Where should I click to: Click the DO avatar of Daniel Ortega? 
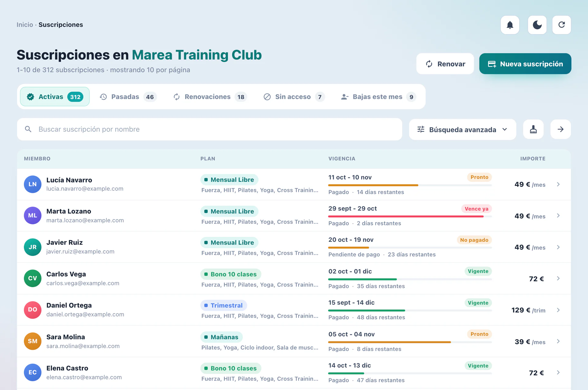coord(33,310)
